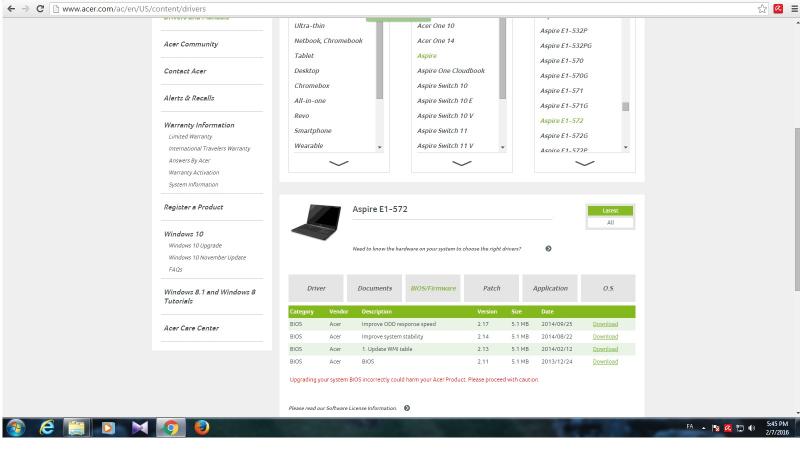
Task: Click the arrow icon beside Software License Information
Action: pyautogui.click(x=407, y=408)
